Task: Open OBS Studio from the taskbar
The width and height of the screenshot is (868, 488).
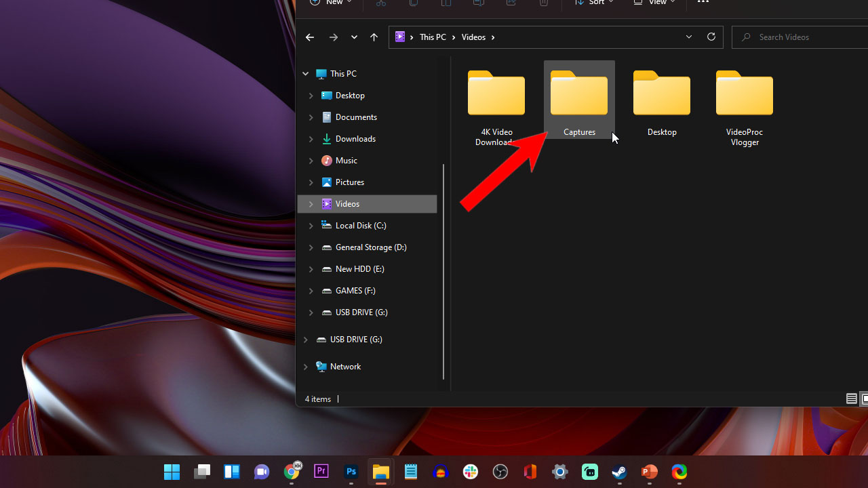Action: (x=500, y=471)
